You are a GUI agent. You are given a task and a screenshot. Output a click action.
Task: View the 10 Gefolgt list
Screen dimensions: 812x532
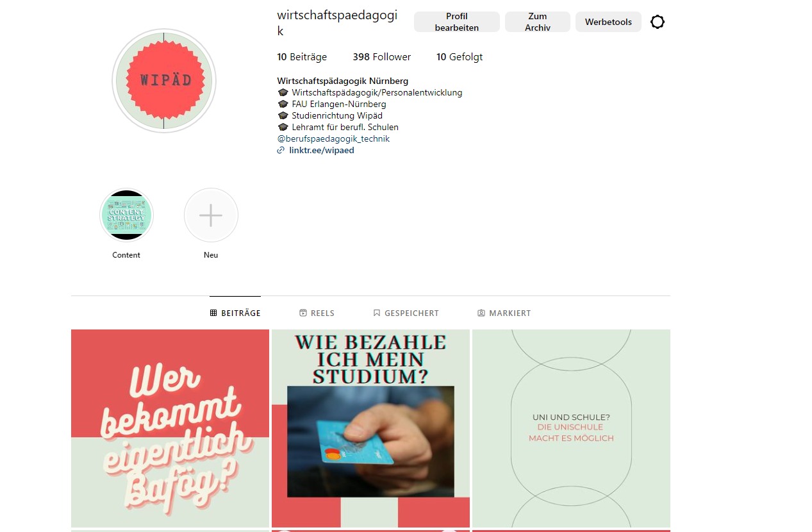click(x=460, y=57)
